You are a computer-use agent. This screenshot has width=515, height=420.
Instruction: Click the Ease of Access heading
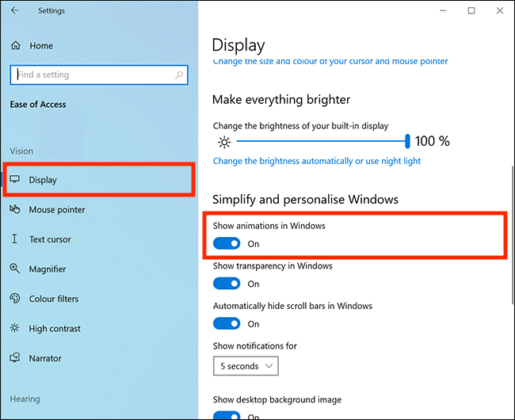pos(38,105)
